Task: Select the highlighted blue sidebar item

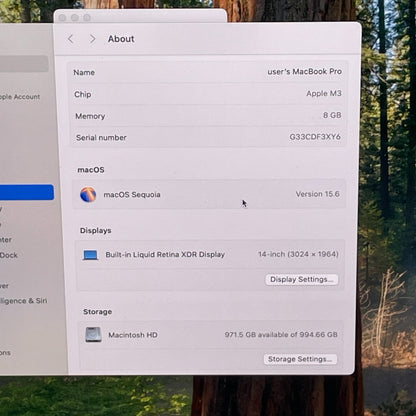Action: [x=27, y=192]
